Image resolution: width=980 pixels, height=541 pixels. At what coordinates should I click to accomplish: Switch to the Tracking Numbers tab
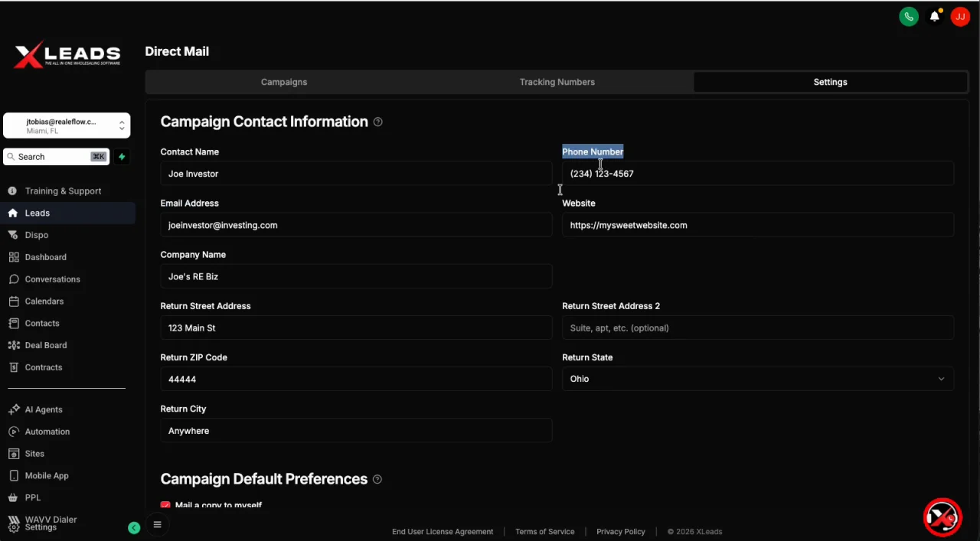[x=557, y=82]
